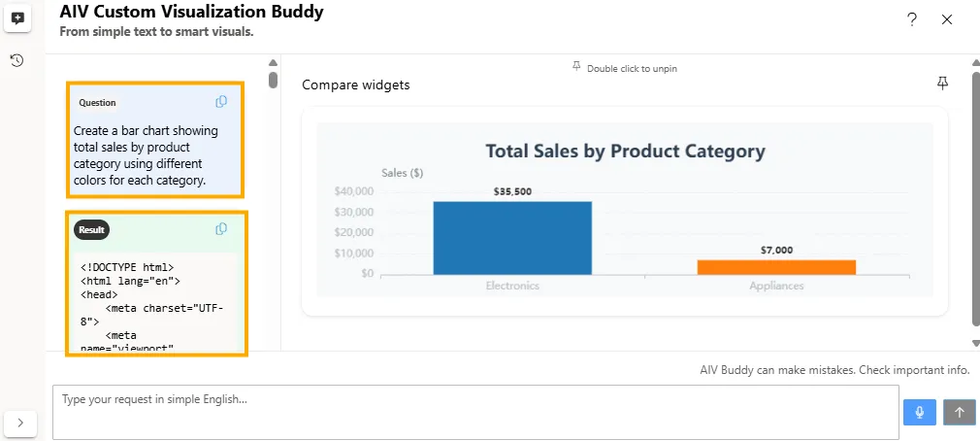980x441 pixels.
Task: Open the new chat icon in sidebar
Action: 17,18
